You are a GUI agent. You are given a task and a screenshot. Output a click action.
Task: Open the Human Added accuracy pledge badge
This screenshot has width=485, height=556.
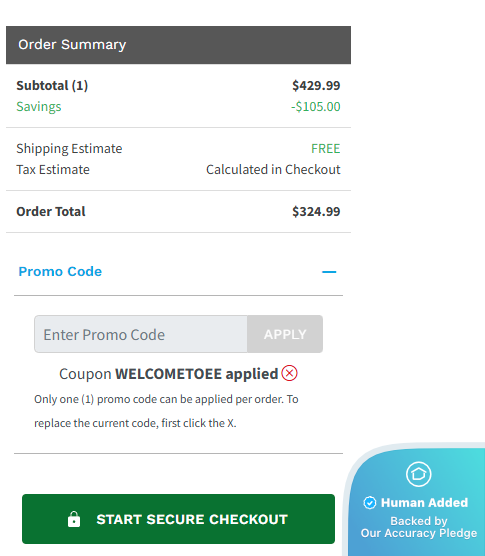pyautogui.click(x=417, y=500)
